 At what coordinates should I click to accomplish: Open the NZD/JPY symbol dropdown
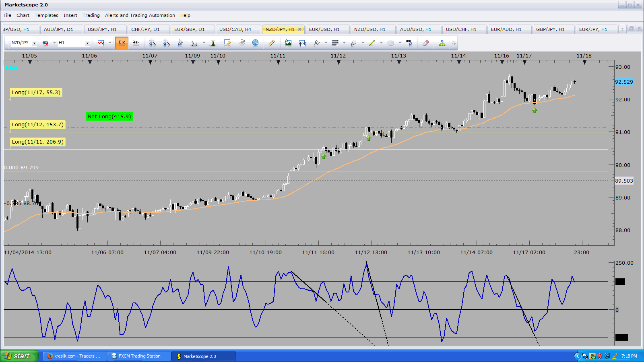[x=34, y=43]
